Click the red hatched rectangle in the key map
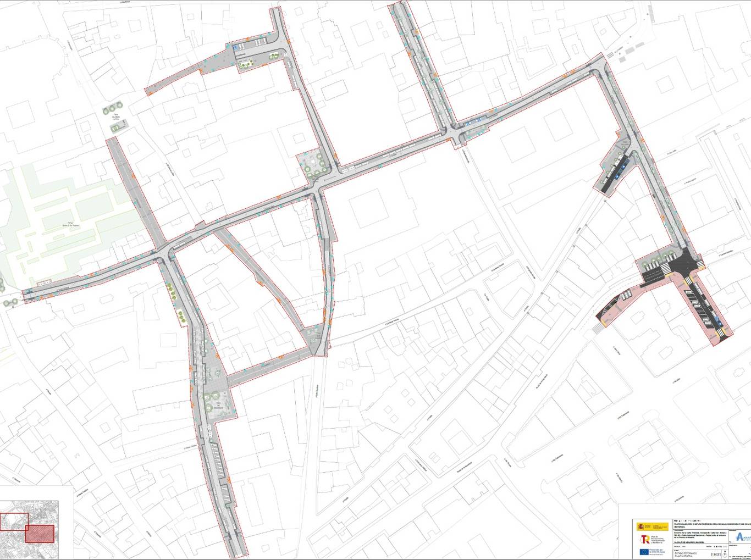Screen dimensions: 751x560 point(40,534)
